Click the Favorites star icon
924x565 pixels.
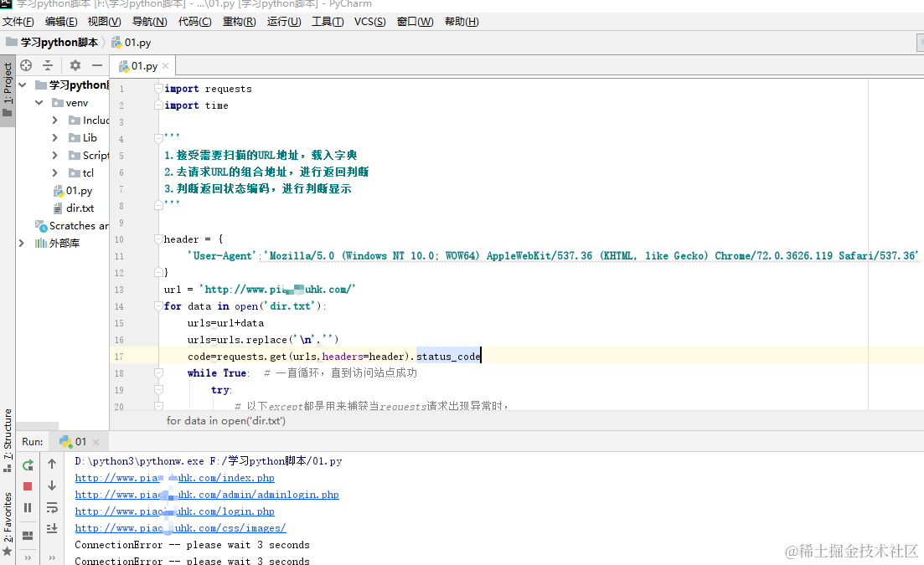tap(7, 552)
